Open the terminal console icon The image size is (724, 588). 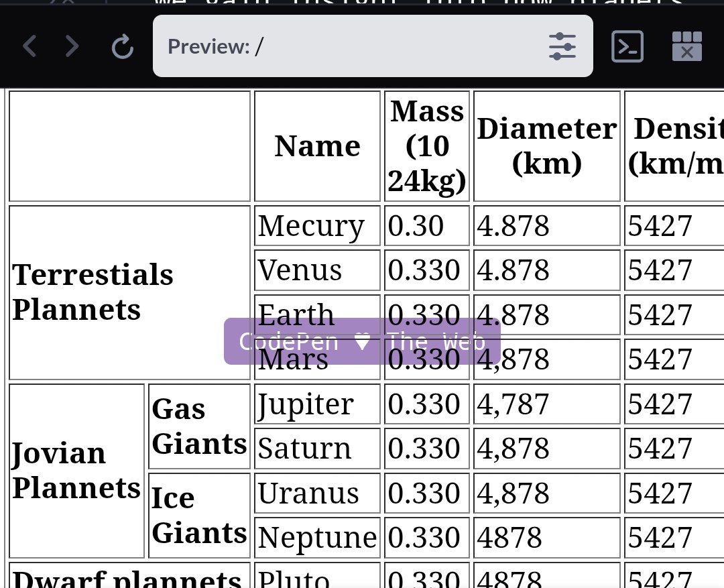[x=627, y=46]
